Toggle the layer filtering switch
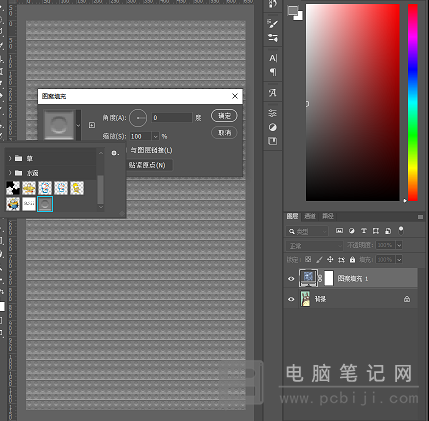Viewport: 429px width, 421px height. click(x=401, y=230)
